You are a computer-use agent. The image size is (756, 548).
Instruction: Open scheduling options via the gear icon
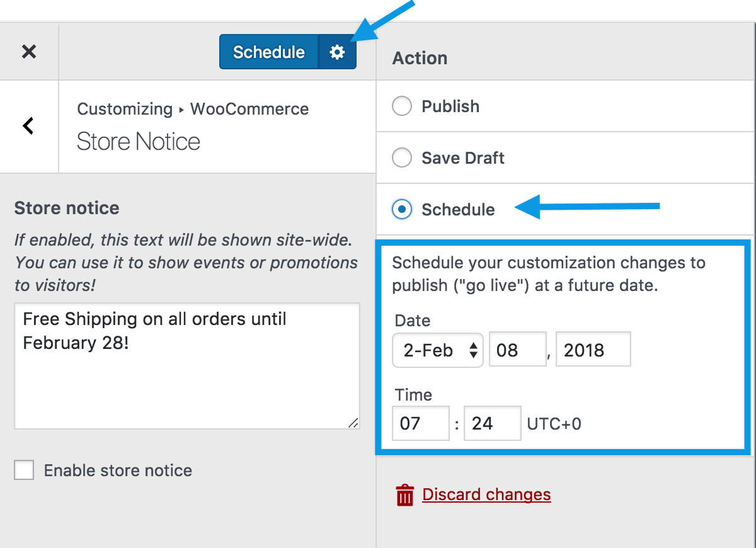[338, 51]
